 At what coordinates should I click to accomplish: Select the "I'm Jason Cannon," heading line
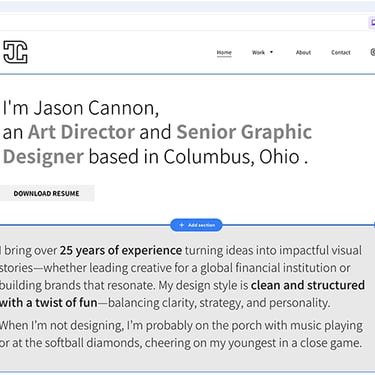point(81,108)
